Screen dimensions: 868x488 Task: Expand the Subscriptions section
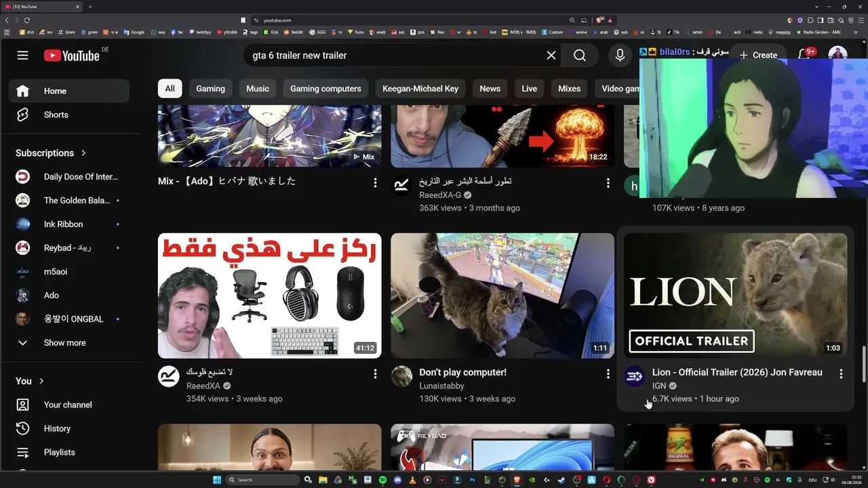pyautogui.click(x=52, y=153)
